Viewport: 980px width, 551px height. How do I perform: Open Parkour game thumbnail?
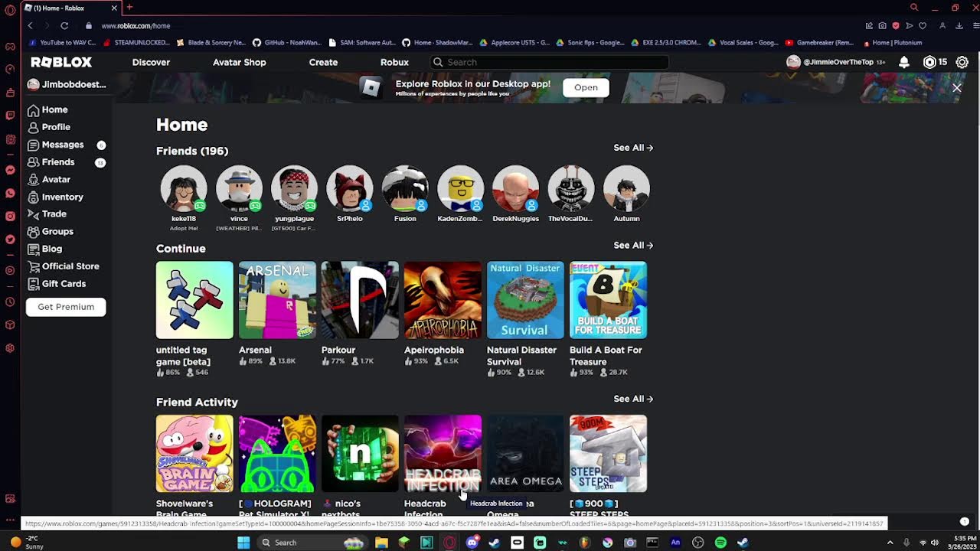(x=360, y=300)
